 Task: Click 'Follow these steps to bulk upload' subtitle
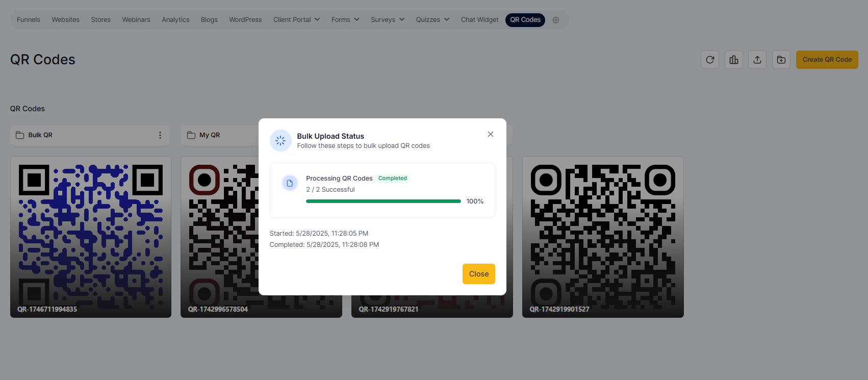tap(364, 146)
